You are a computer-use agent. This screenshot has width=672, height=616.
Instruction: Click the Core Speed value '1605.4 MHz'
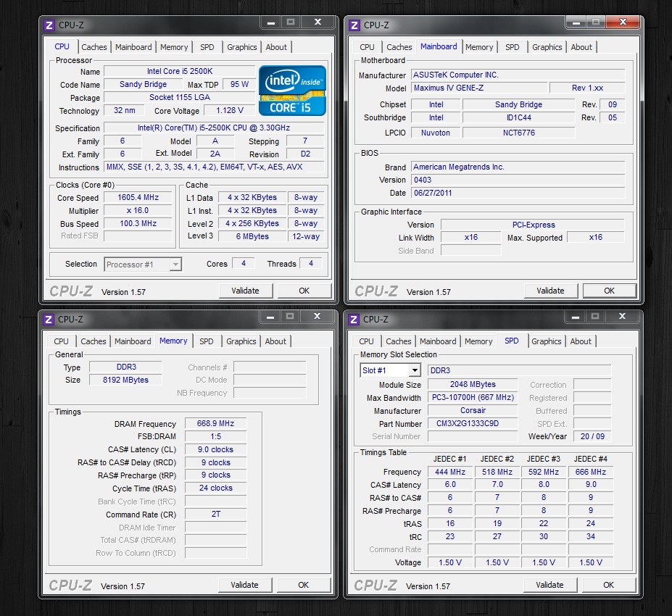(138, 197)
